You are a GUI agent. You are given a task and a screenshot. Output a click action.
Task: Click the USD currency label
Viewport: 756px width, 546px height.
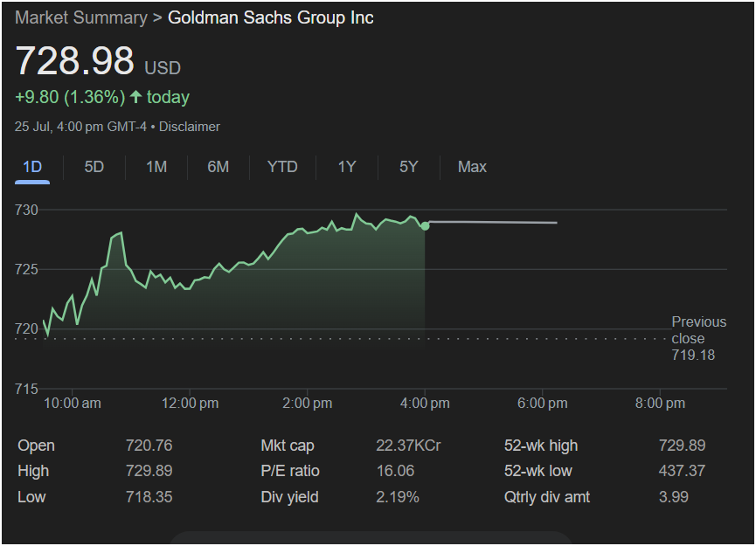point(163,68)
